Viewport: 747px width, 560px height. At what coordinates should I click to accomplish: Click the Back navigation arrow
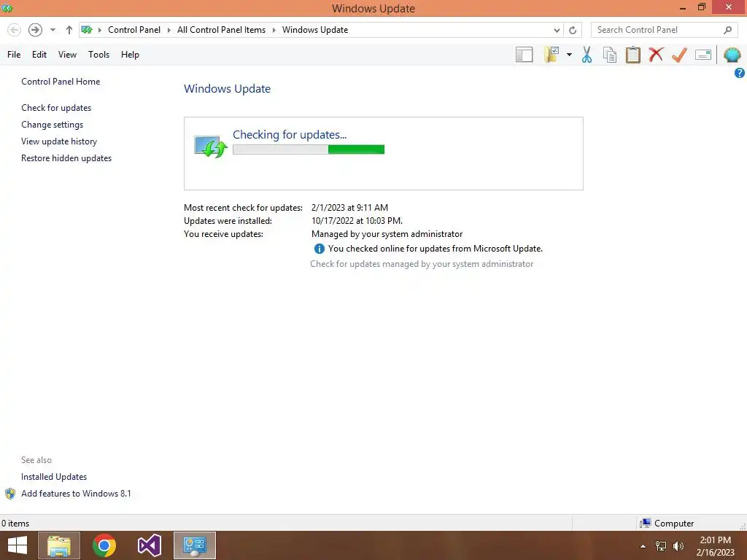(15, 30)
